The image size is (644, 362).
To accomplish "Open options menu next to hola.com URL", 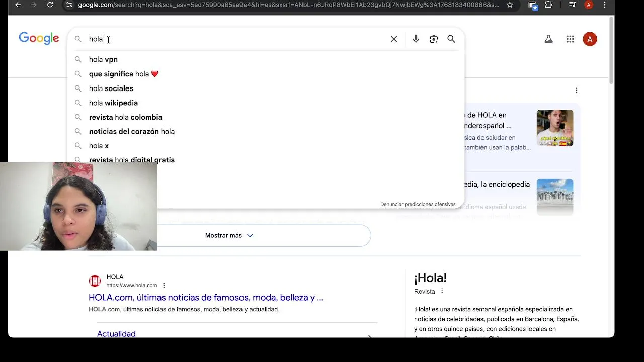I will (x=164, y=285).
